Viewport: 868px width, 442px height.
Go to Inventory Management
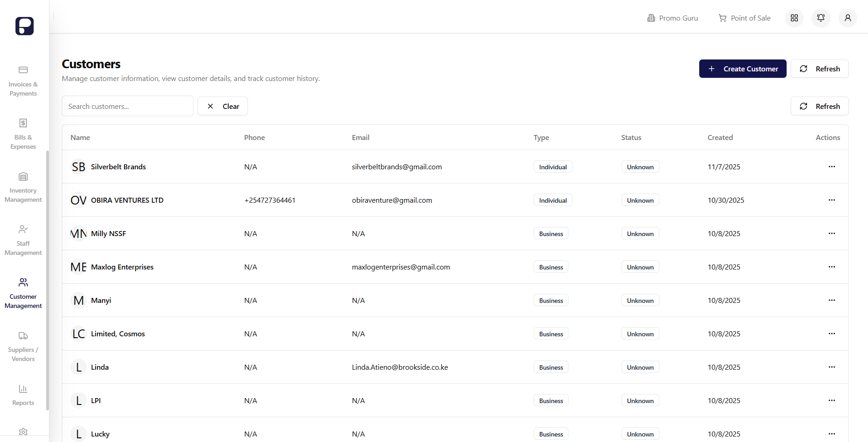click(x=23, y=188)
